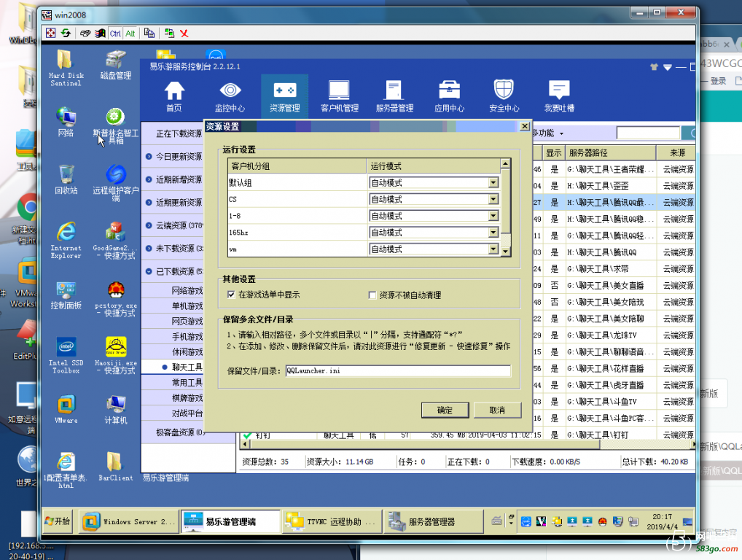The width and height of the screenshot is (742, 560).
Task: Click the Alt key button in VNC toolbar
Action: (130, 33)
